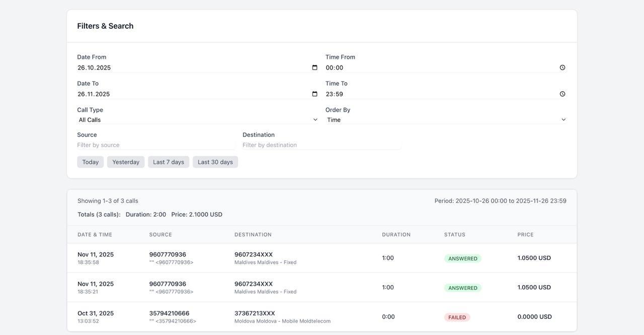644x335 pixels.
Task: Click the Price column header
Action: [x=525, y=235]
